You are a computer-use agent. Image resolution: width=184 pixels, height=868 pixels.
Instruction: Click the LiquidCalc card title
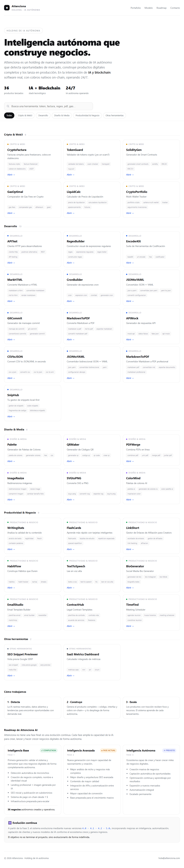tap(74, 192)
